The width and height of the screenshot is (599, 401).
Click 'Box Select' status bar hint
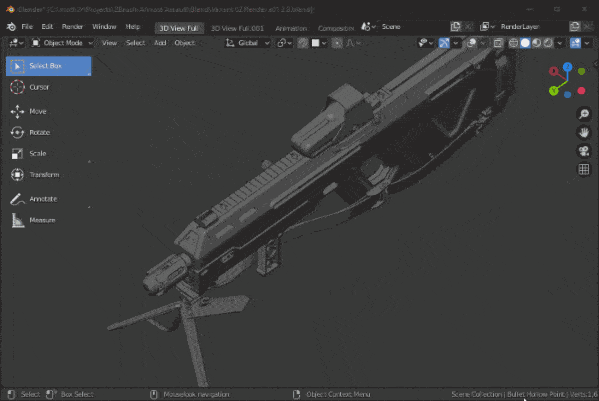pos(77,394)
